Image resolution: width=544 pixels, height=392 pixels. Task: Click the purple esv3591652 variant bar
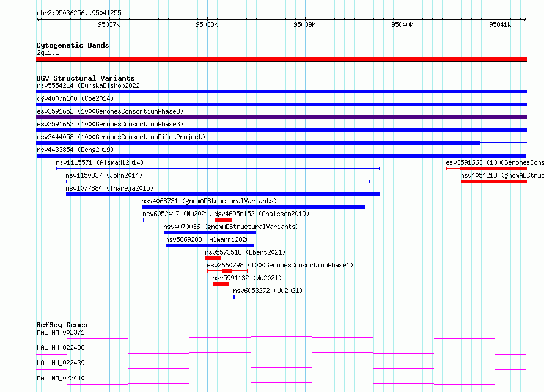[281, 117]
